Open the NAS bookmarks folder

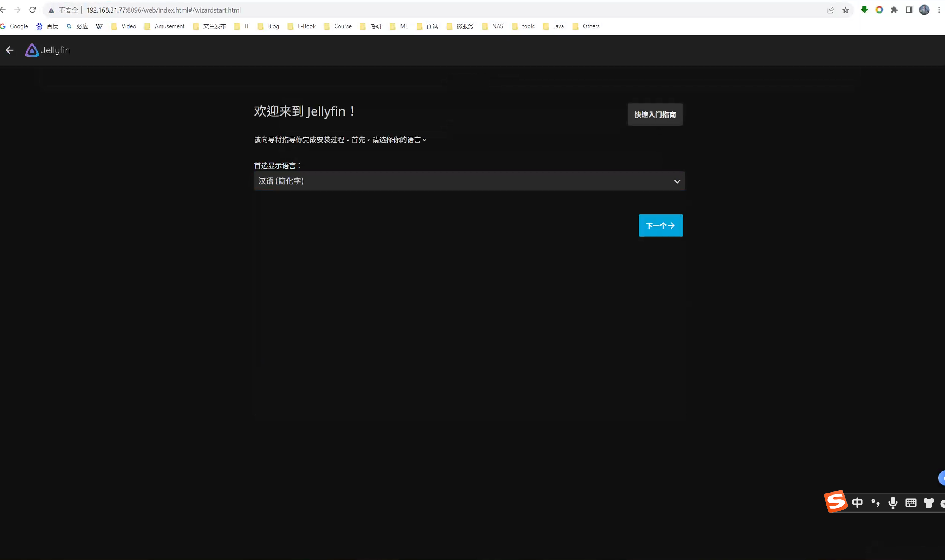(x=492, y=26)
